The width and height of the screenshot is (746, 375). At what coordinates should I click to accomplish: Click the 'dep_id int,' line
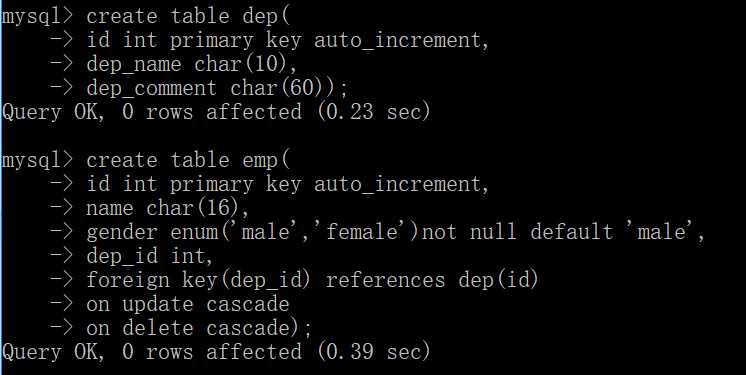coord(149,257)
